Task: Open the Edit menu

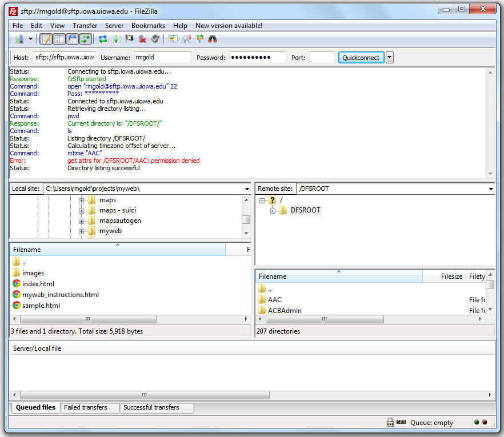Action: pos(37,26)
